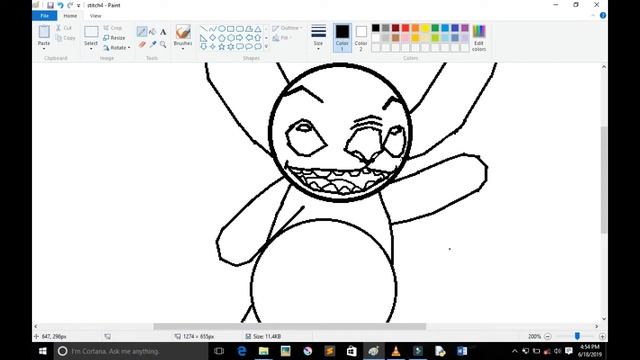Image resolution: width=640 pixels, height=360 pixels.
Task: Choose the Cloud callout shape
Action: click(x=258, y=47)
